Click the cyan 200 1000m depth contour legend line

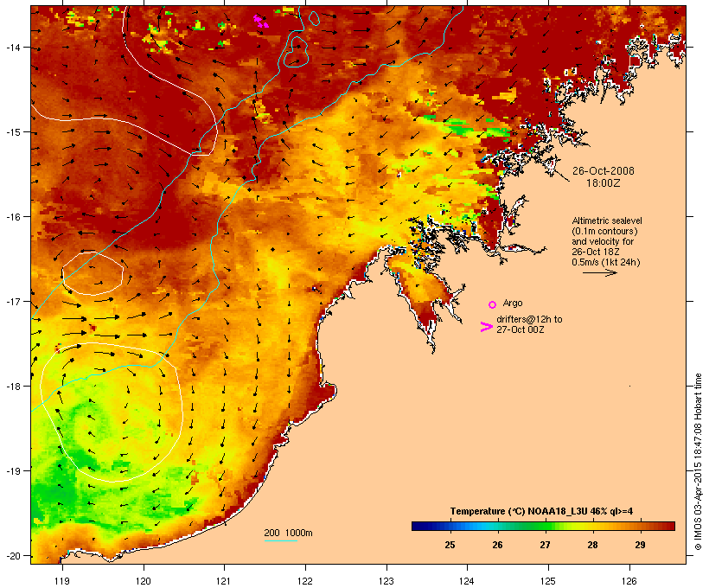click(x=281, y=540)
